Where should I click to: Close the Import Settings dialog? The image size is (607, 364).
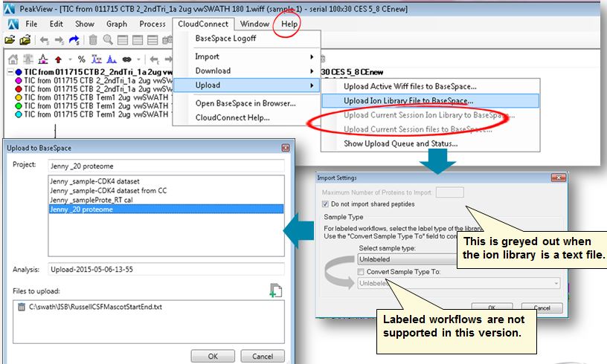(559, 178)
